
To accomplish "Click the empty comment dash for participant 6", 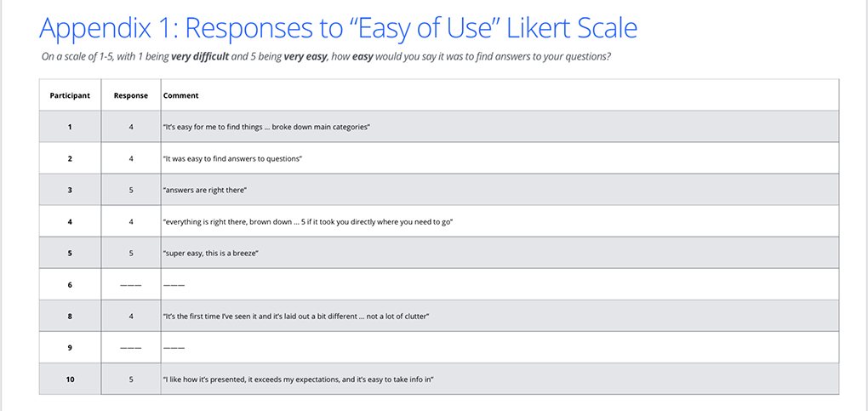I will coord(174,284).
